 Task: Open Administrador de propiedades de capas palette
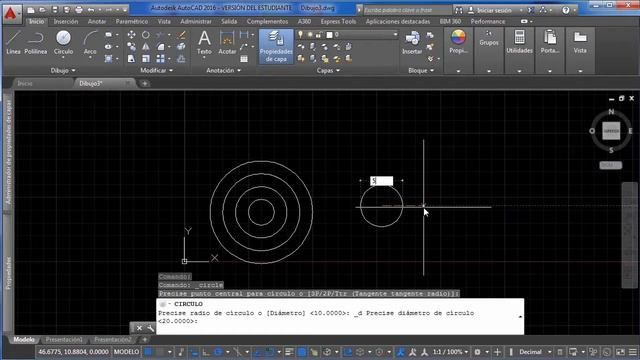coord(8,152)
